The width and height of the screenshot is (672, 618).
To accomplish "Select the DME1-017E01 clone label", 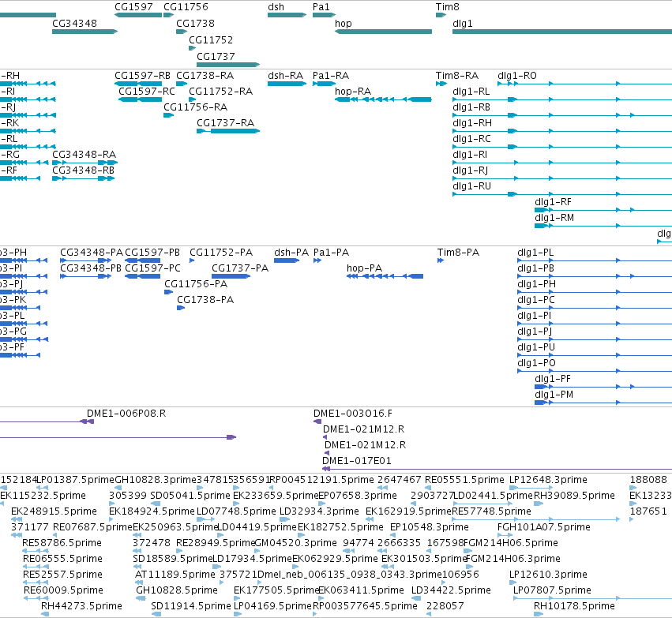I will [x=357, y=461].
